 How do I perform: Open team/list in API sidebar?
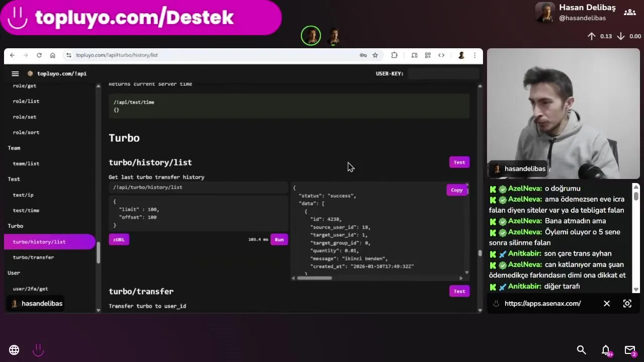[26, 164]
